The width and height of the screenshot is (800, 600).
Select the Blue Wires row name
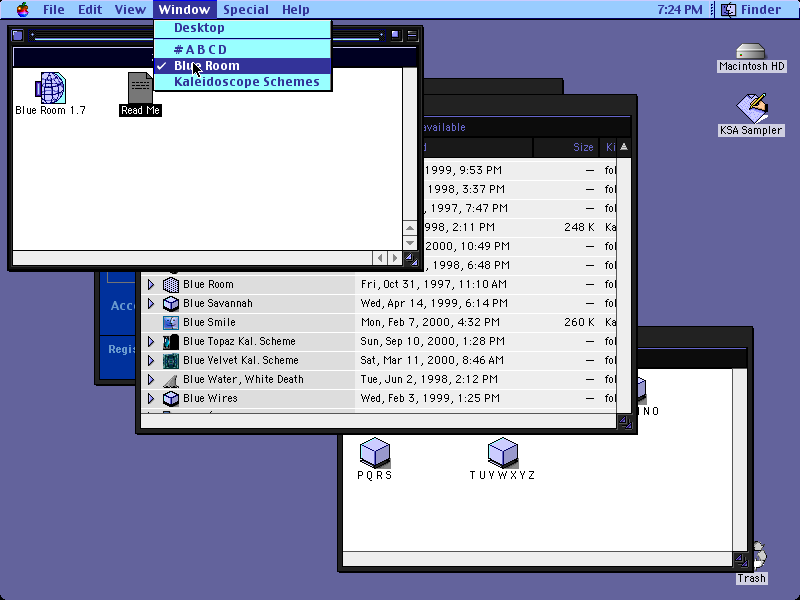click(210, 398)
